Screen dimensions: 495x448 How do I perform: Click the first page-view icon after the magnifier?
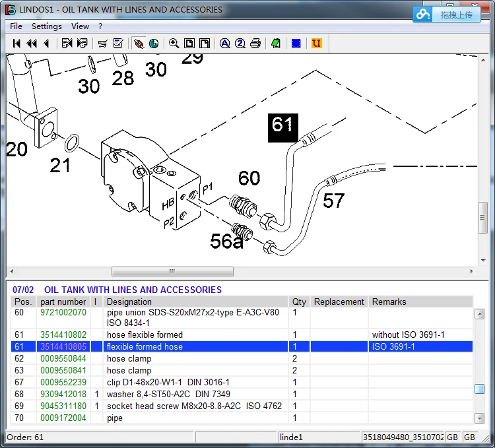click(189, 44)
